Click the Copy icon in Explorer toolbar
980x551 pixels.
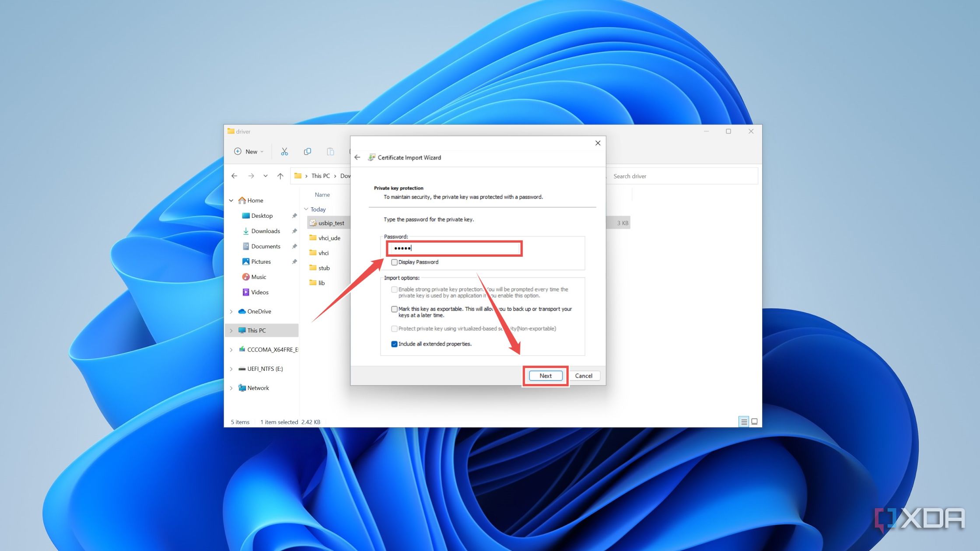pyautogui.click(x=307, y=151)
